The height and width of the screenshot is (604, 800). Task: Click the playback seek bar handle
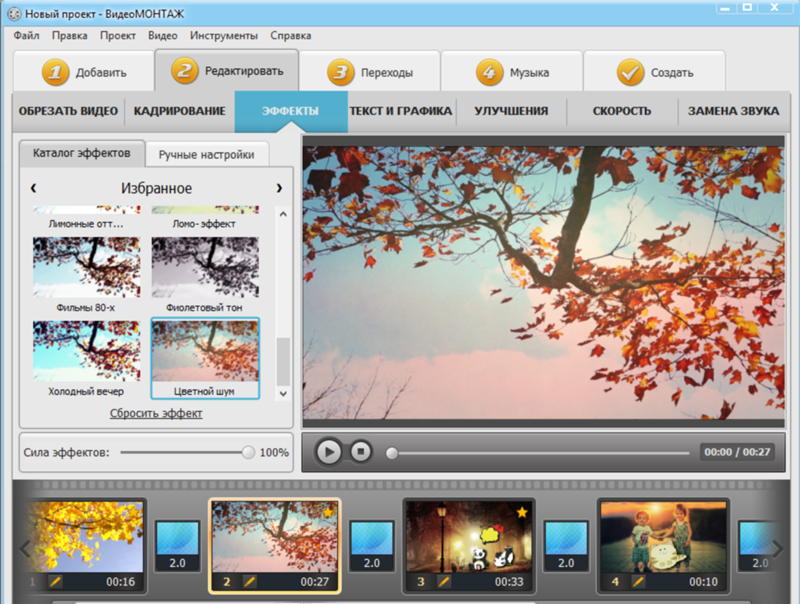[x=392, y=453]
